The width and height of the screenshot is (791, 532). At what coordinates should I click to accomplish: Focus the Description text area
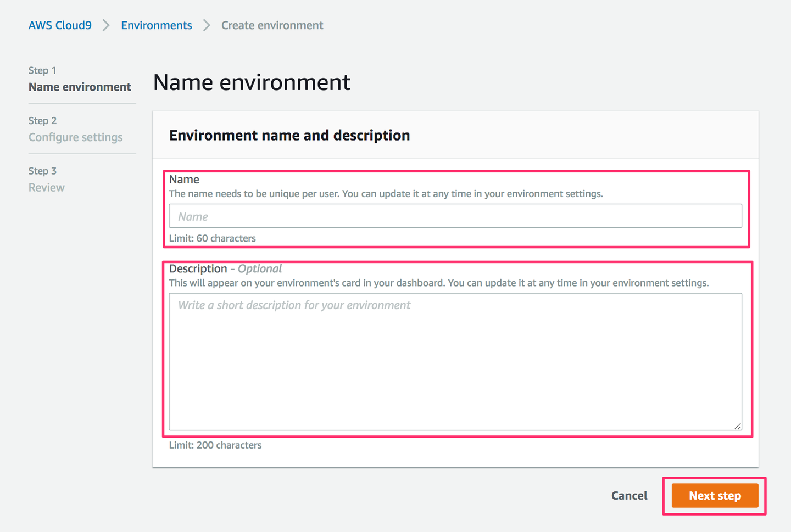pos(455,362)
